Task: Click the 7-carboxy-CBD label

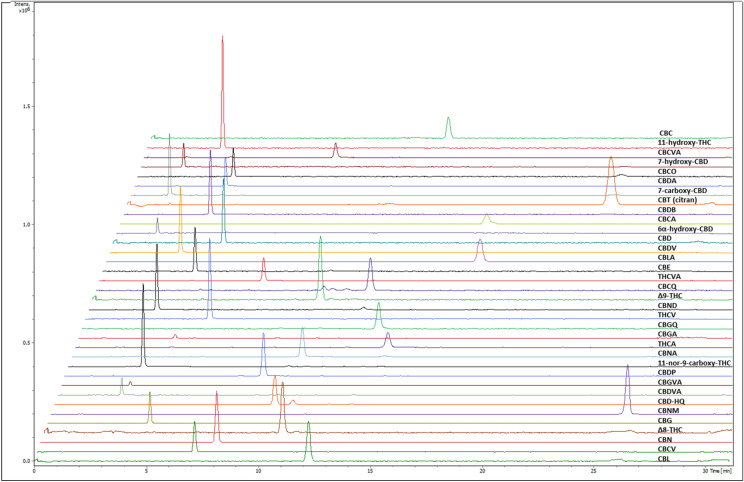Action: pyautogui.click(x=682, y=190)
